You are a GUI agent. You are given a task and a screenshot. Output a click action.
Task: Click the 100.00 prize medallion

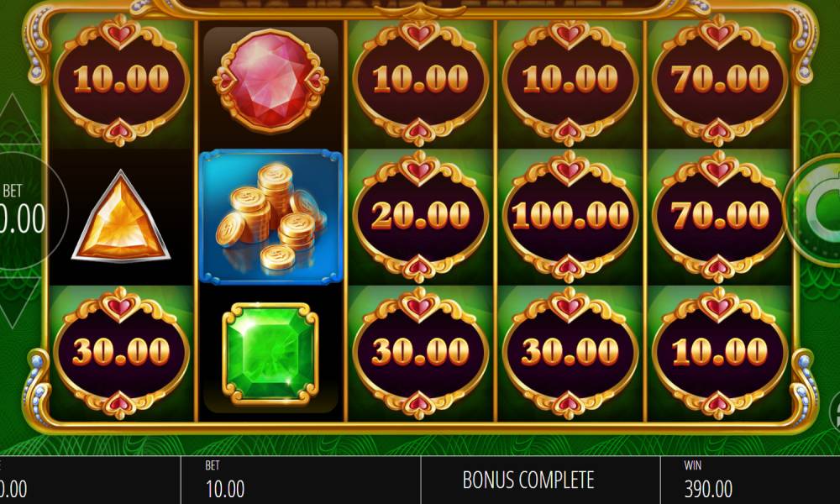(x=570, y=217)
